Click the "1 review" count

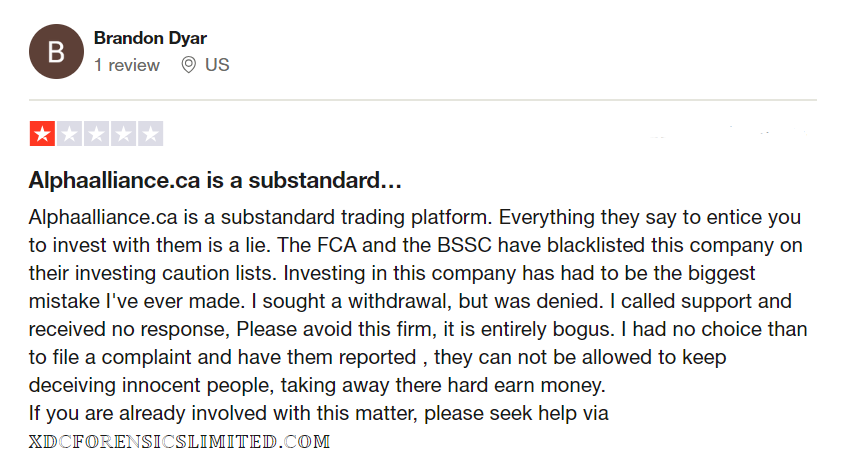[x=127, y=65]
